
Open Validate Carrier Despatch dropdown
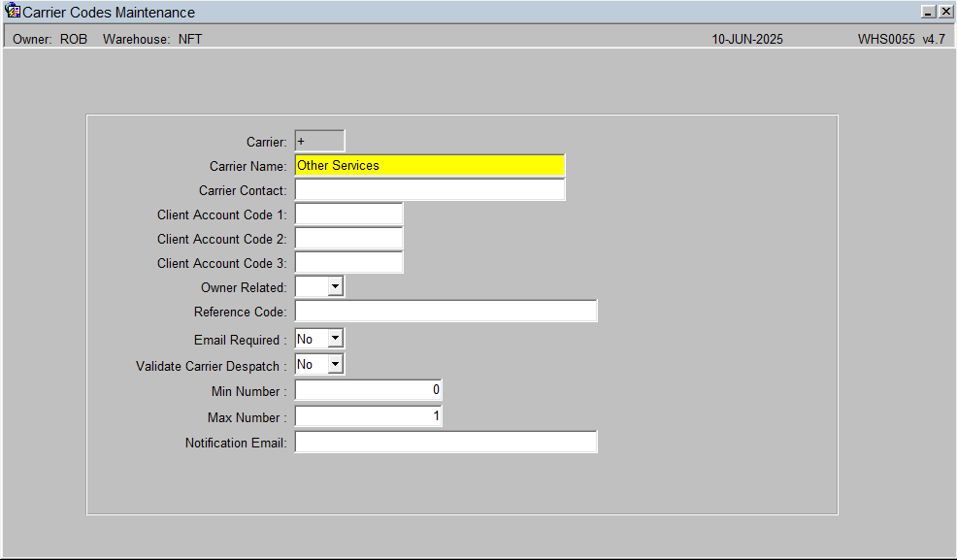(x=335, y=364)
